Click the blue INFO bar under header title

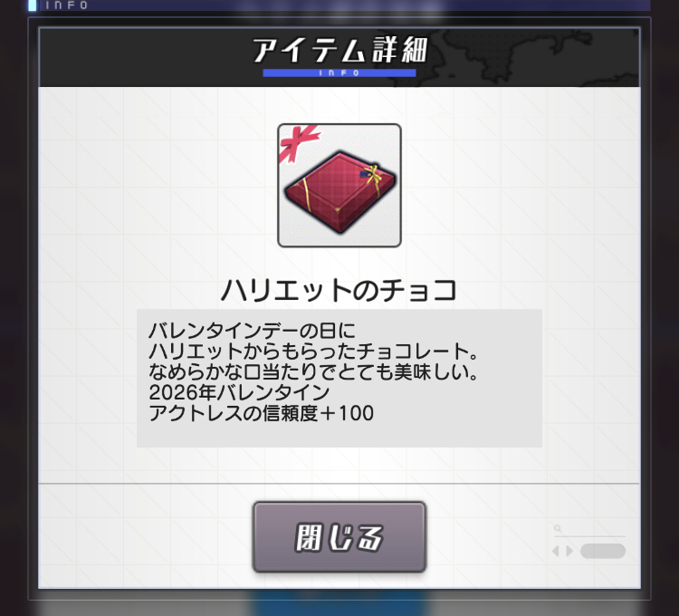(339, 72)
